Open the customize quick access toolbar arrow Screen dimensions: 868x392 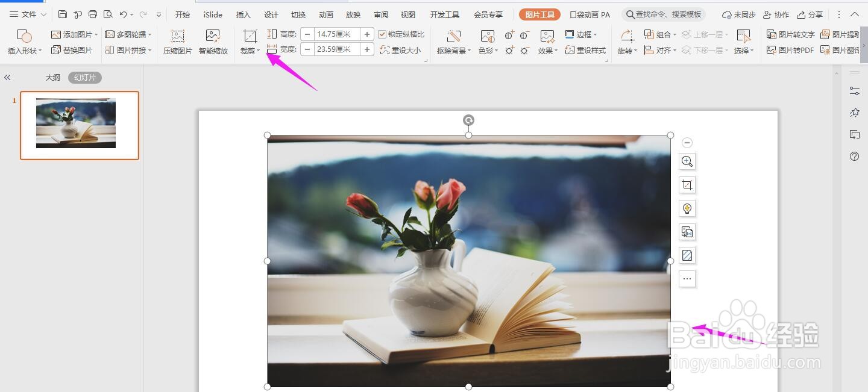[159, 14]
